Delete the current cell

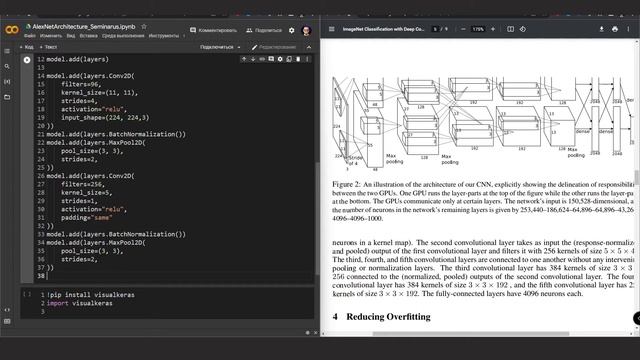pos(298,59)
